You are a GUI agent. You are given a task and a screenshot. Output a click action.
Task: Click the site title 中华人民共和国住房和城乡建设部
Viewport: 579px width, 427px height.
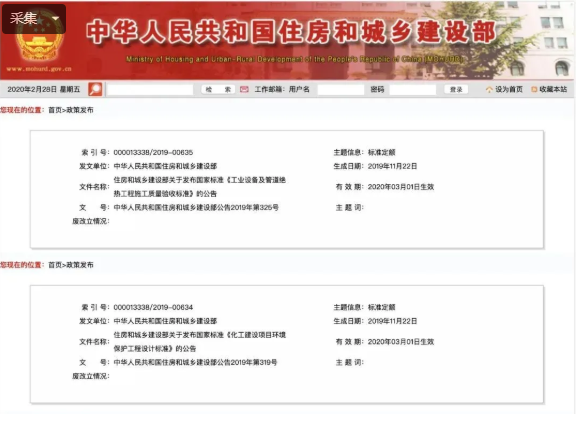(291, 32)
